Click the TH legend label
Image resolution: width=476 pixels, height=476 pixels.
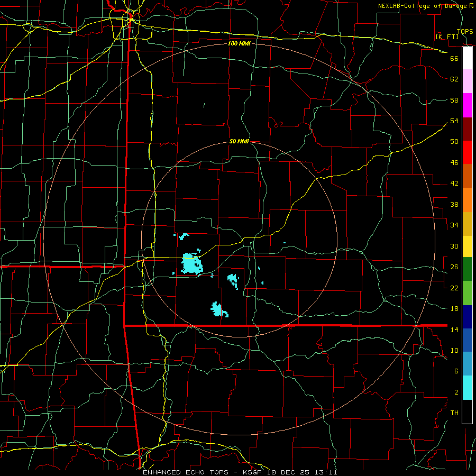(454, 413)
